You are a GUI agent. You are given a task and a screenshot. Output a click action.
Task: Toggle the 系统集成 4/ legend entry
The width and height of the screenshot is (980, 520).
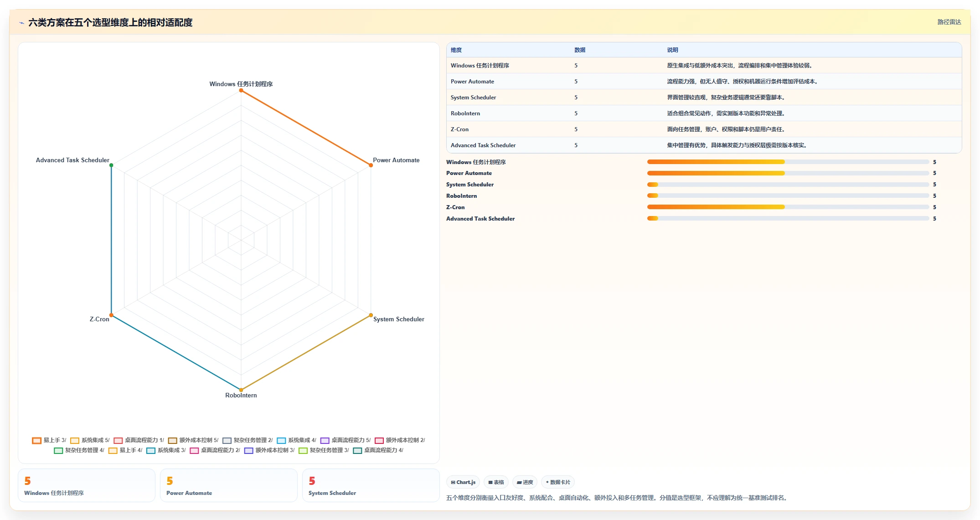[x=296, y=440]
